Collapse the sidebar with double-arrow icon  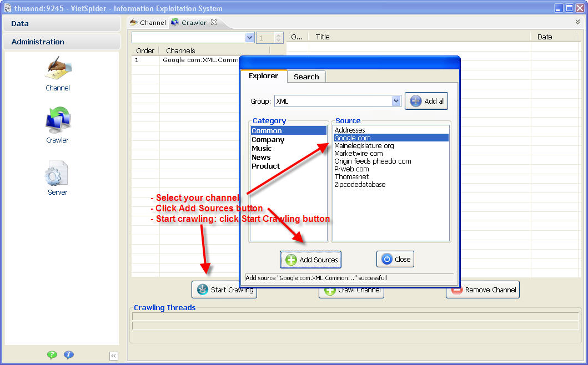pos(114,356)
